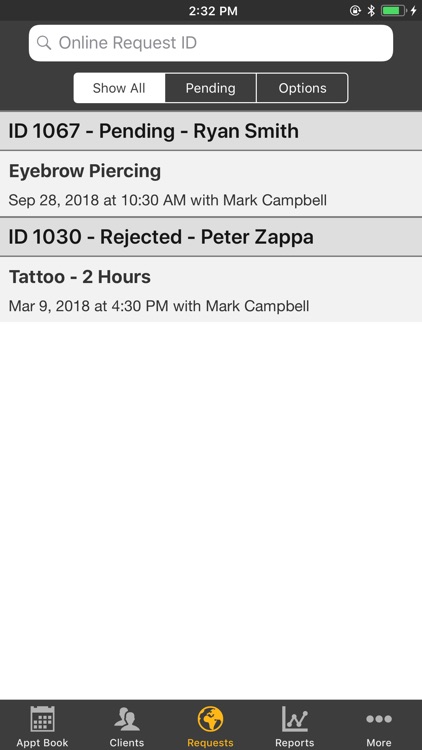Open the Clients people icon

[x=127, y=719]
